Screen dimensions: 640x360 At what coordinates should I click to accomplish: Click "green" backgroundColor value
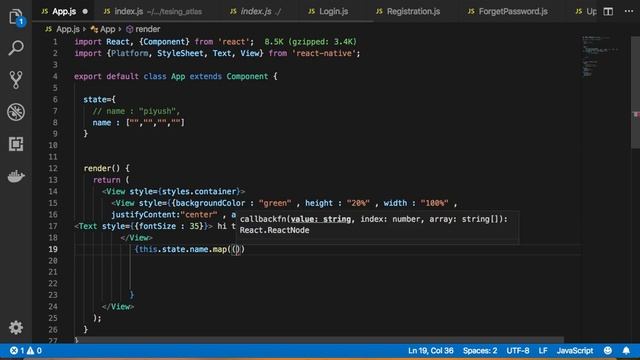click(275, 203)
